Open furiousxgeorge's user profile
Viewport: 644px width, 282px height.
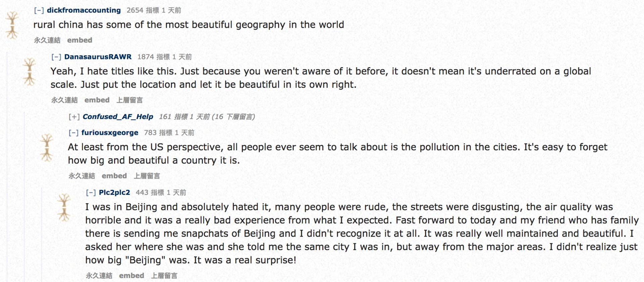click(110, 133)
